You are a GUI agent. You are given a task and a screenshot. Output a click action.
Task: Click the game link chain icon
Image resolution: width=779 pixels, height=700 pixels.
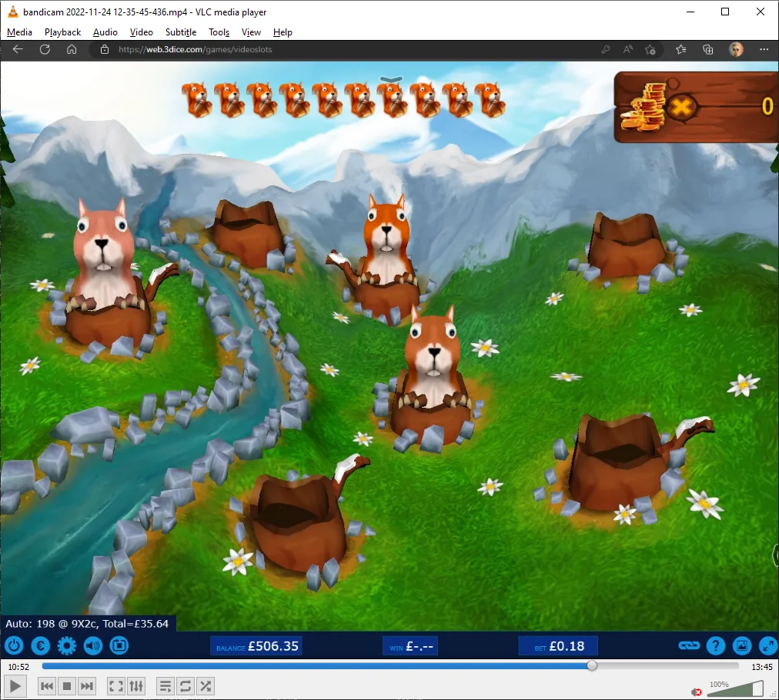coord(689,645)
